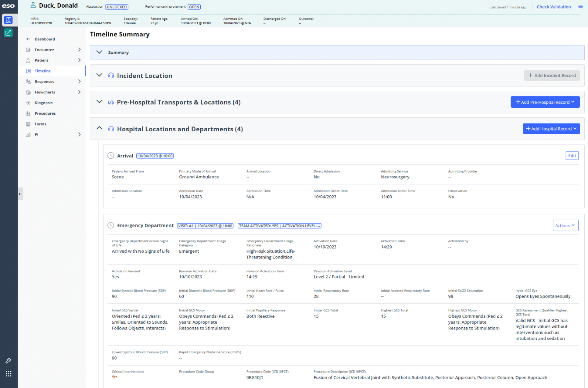The image size is (588, 388).
Task: Open the hamburger menu at top right
Action: point(580,7)
